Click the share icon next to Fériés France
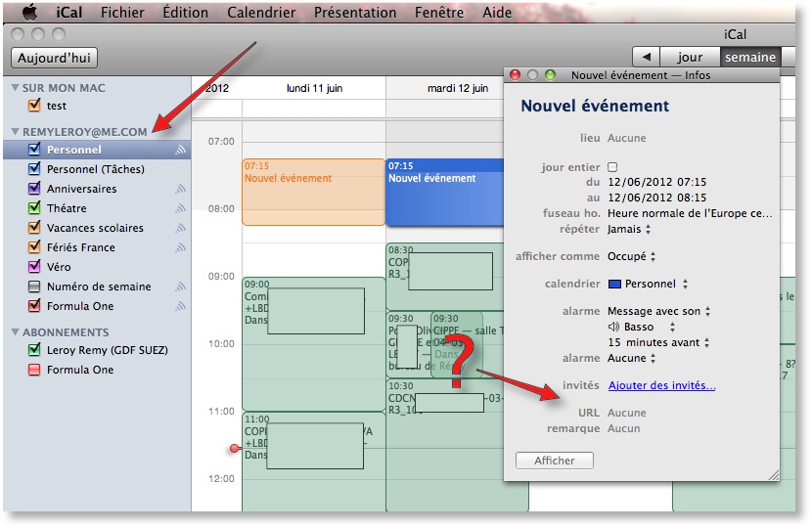 (x=180, y=248)
